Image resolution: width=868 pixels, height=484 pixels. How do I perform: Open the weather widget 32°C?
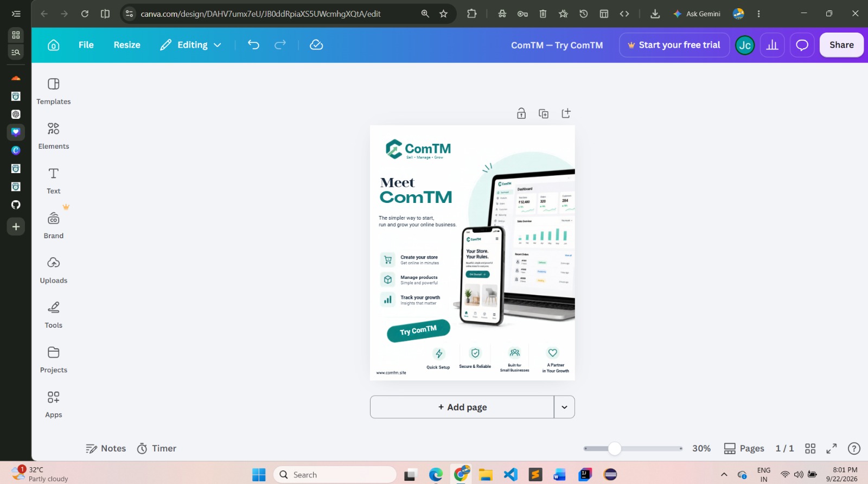pyautogui.click(x=41, y=474)
